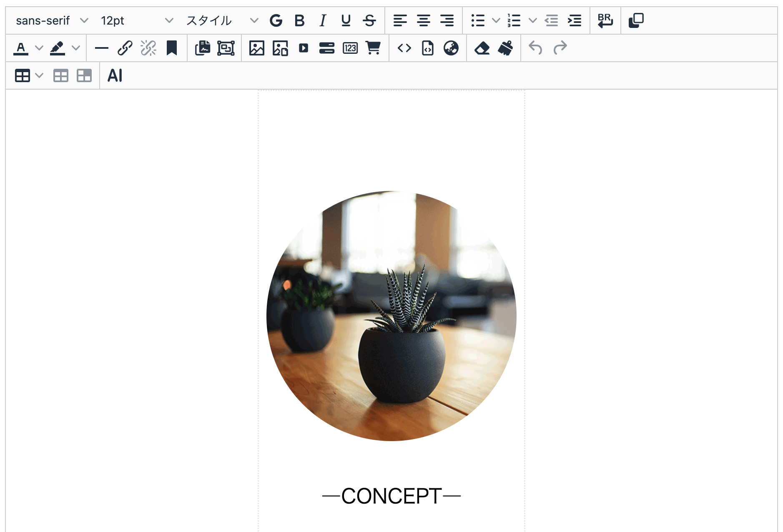Decrease the indent
This screenshot has width=783, height=532.
pyautogui.click(x=551, y=20)
